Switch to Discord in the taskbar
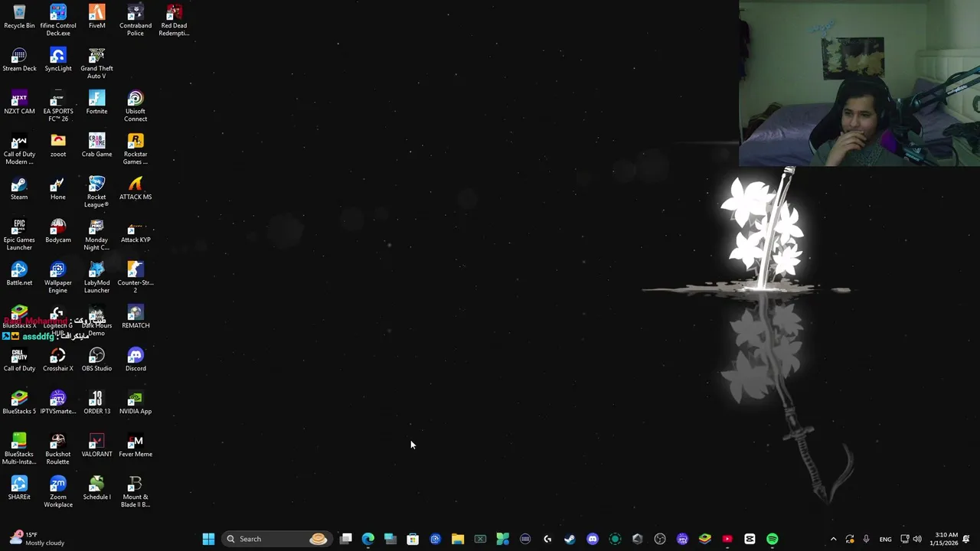This screenshot has height=551, width=980. (593, 539)
